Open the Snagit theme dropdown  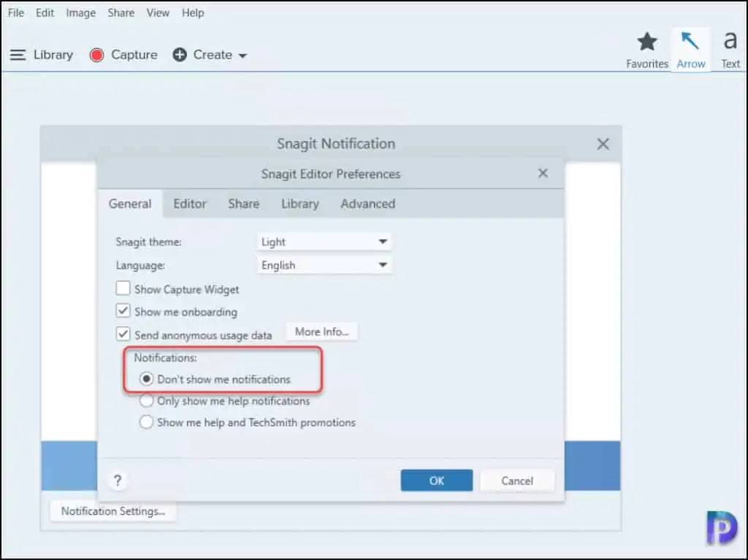click(324, 242)
